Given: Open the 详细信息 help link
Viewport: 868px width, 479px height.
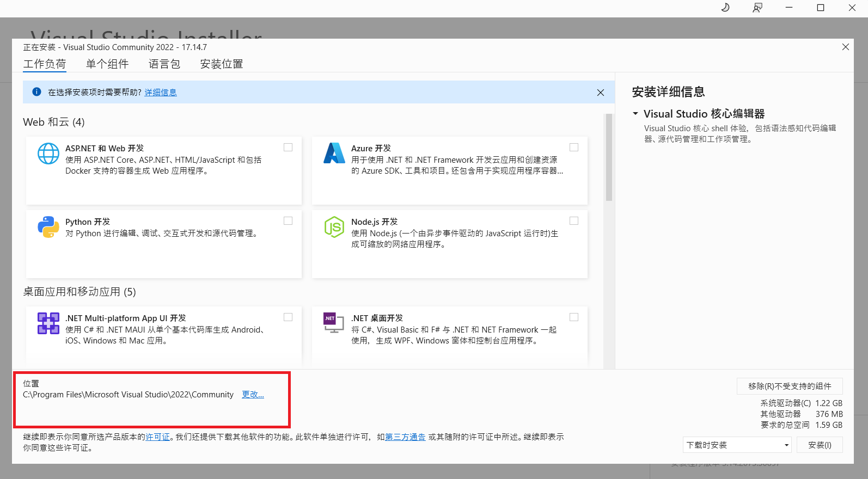Looking at the screenshot, I should pyautogui.click(x=161, y=93).
